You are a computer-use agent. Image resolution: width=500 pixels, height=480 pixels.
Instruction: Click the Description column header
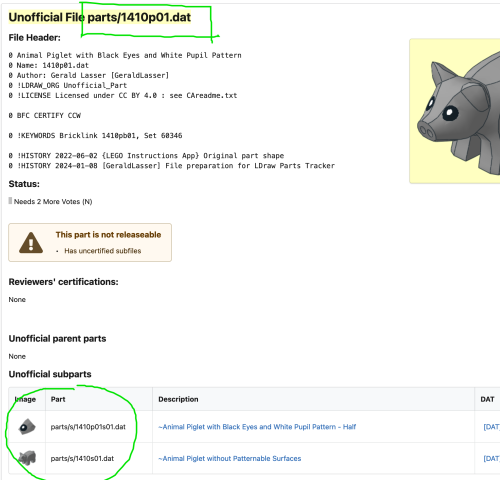pos(178,399)
